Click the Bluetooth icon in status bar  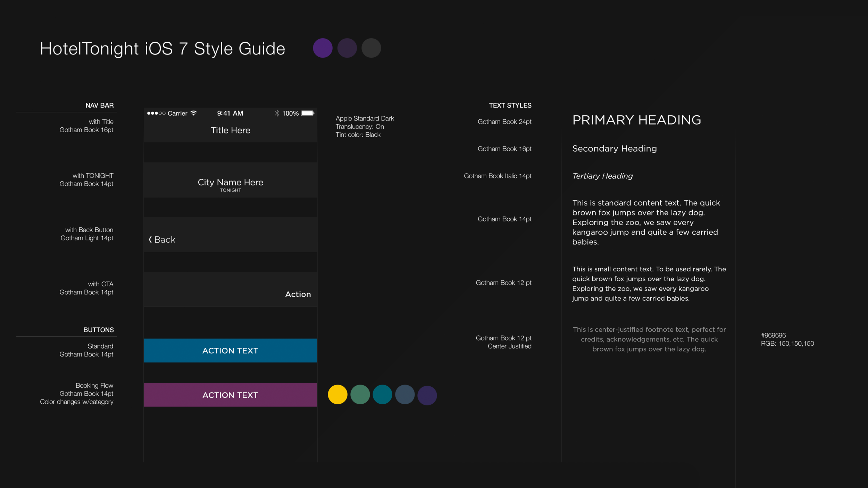pyautogui.click(x=277, y=113)
